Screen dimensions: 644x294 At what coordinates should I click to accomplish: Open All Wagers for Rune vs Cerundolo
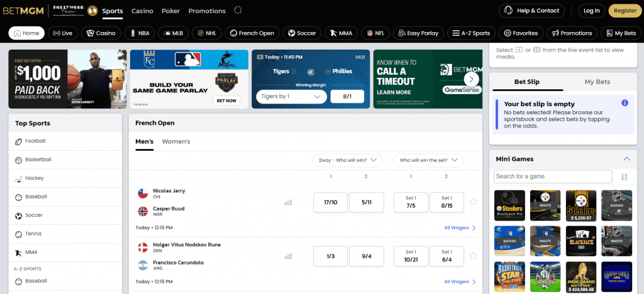[x=460, y=281]
